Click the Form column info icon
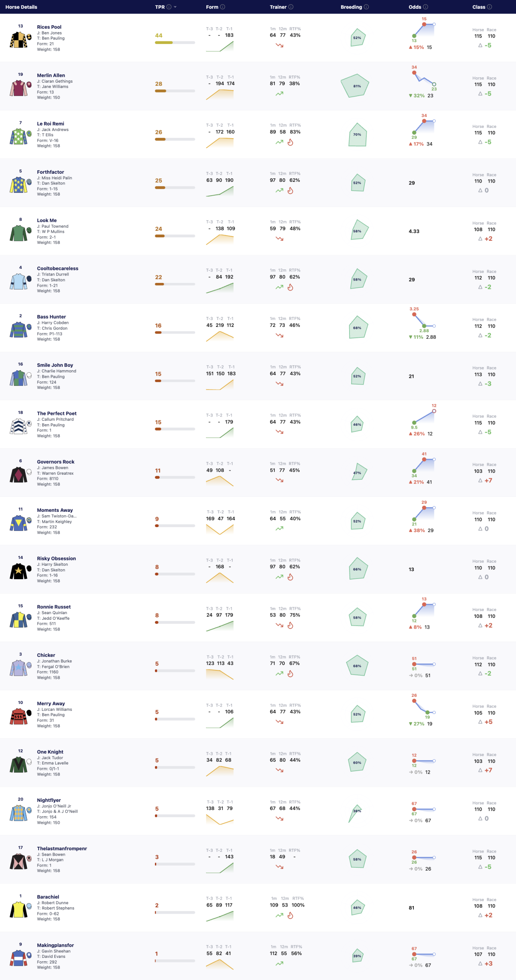This screenshot has height=980, width=516. [x=223, y=7]
